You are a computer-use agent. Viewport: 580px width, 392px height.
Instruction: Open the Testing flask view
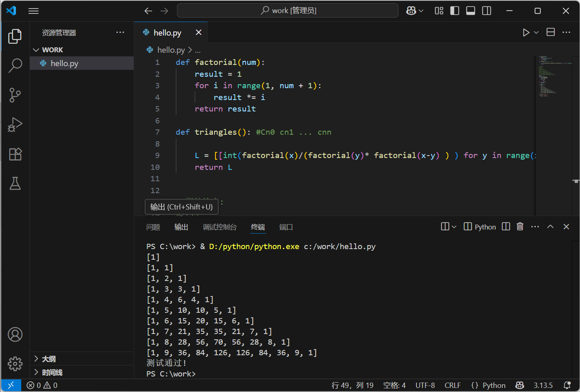point(15,183)
